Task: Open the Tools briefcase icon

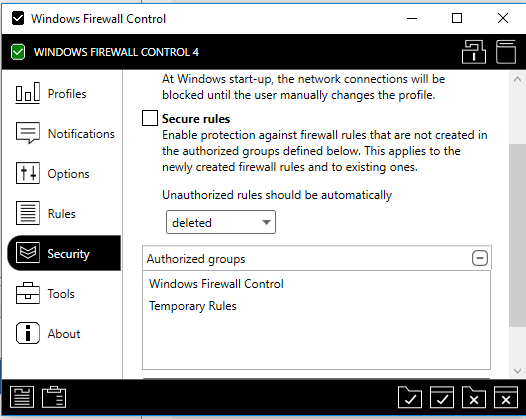Action: (x=28, y=293)
